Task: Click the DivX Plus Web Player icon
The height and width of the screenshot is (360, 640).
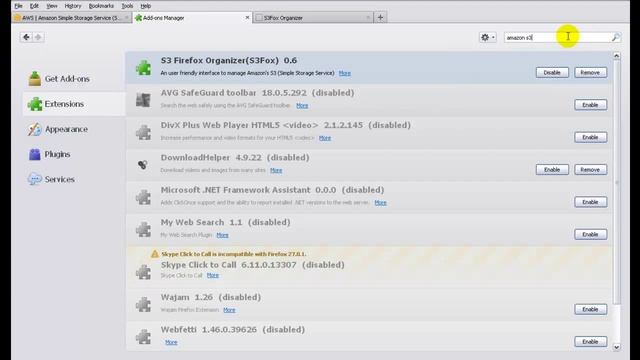Action: pyautogui.click(x=143, y=132)
